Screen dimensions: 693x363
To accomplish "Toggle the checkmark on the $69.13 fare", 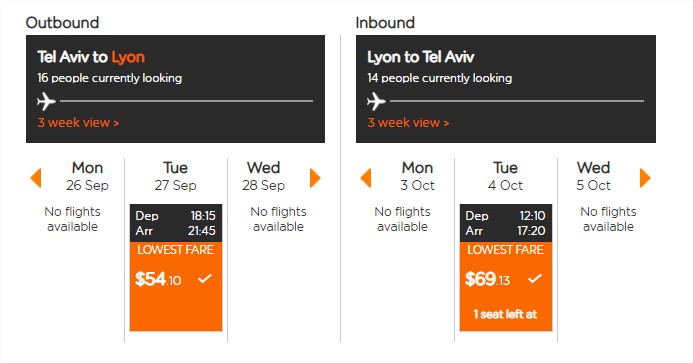I will coord(535,279).
